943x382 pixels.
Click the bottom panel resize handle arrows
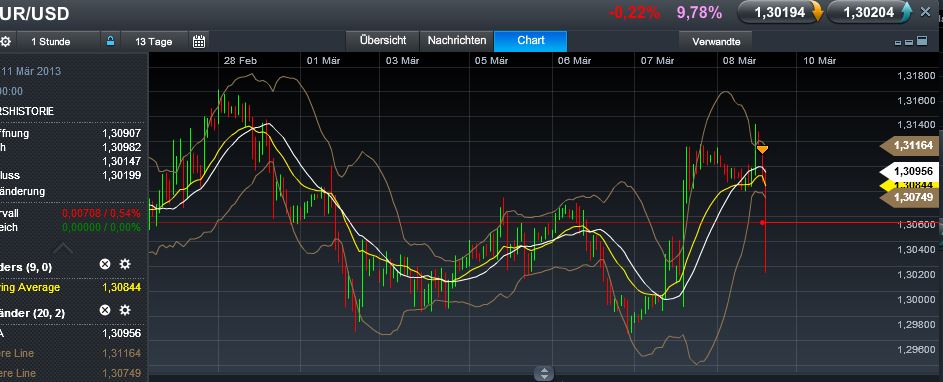pos(544,374)
